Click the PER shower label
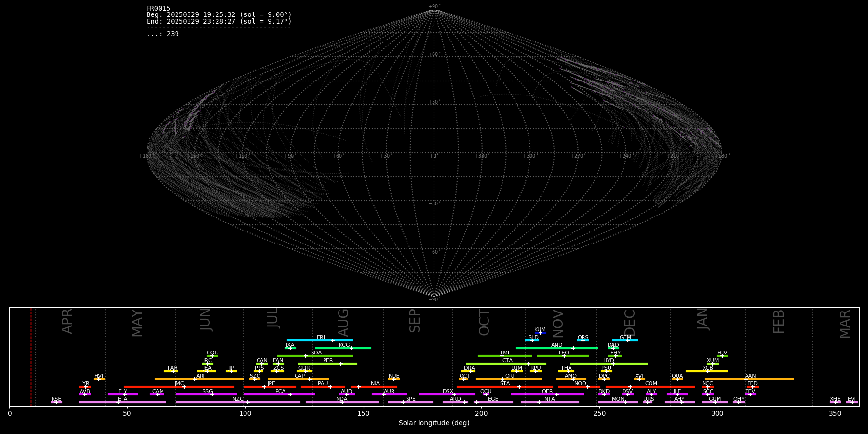868x434 pixels. coord(328,360)
